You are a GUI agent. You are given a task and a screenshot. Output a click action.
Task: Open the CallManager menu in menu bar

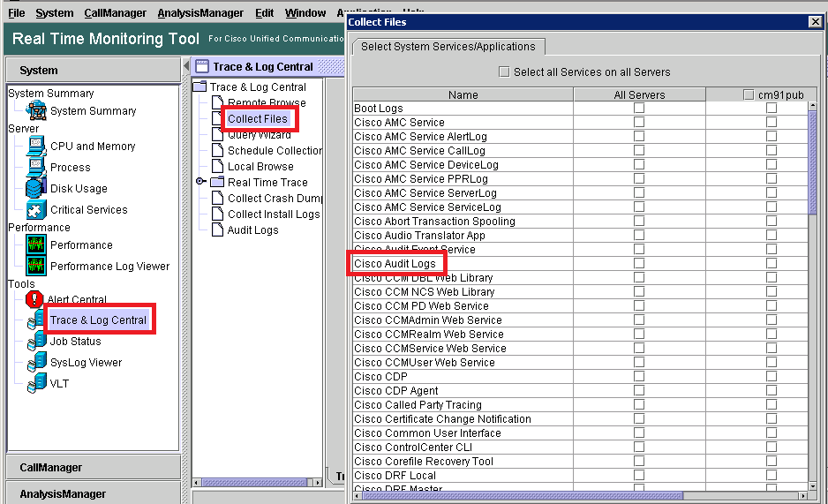click(x=115, y=12)
